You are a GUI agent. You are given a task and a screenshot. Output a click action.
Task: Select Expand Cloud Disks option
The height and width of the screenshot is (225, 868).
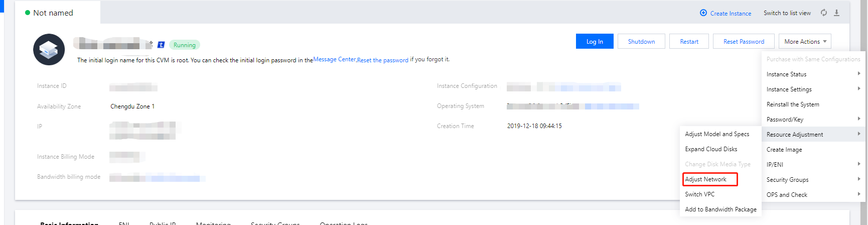tap(711, 149)
